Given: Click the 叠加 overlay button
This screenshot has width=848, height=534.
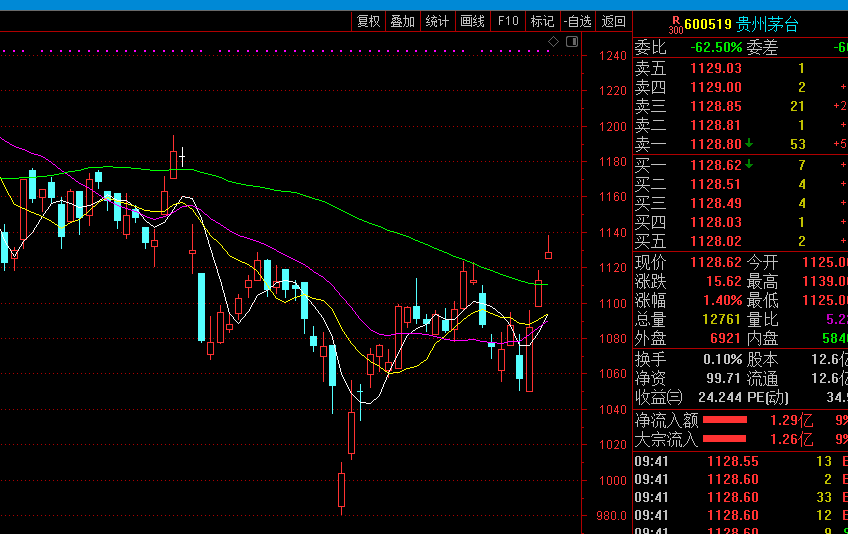Looking at the screenshot, I should tap(402, 21).
